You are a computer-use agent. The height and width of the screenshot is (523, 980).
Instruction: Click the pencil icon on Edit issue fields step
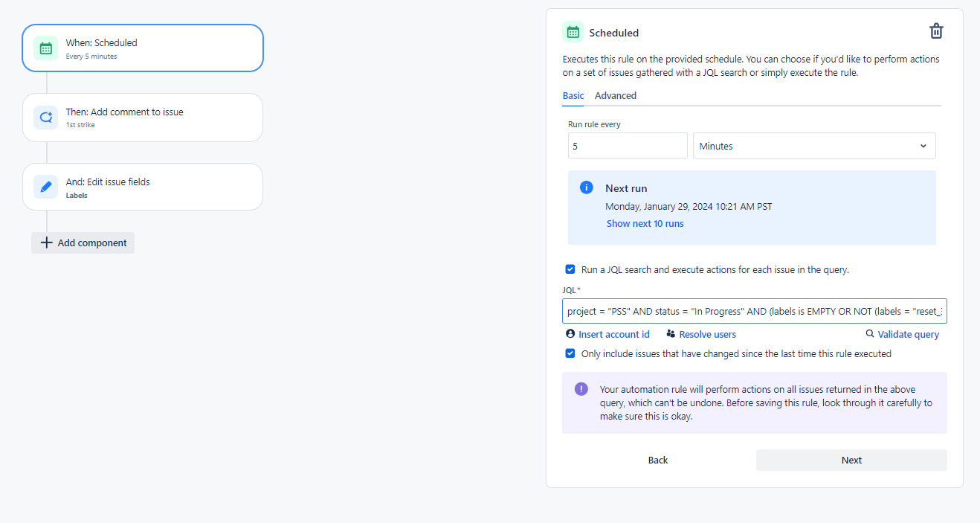pos(45,187)
